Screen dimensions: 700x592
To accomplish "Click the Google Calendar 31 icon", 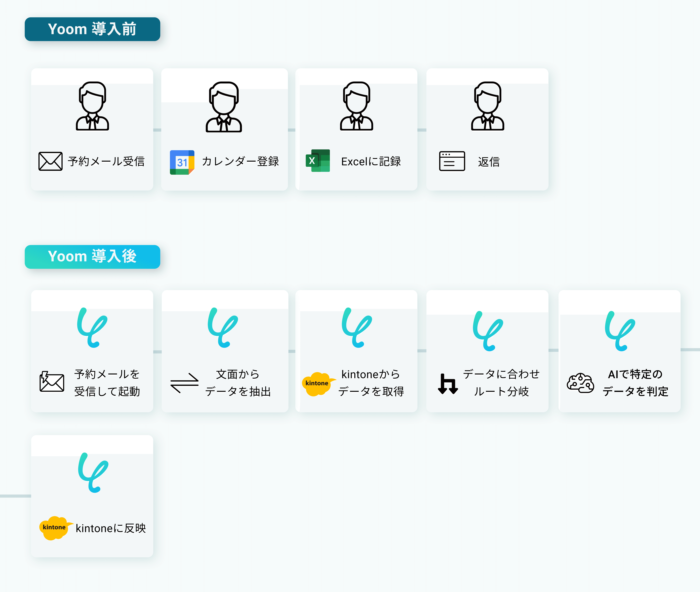I will pyautogui.click(x=182, y=162).
